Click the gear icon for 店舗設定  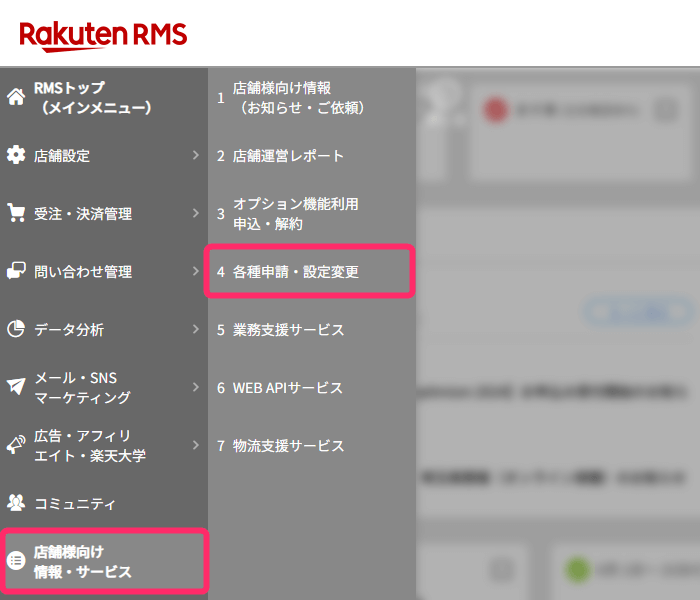coord(16,155)
